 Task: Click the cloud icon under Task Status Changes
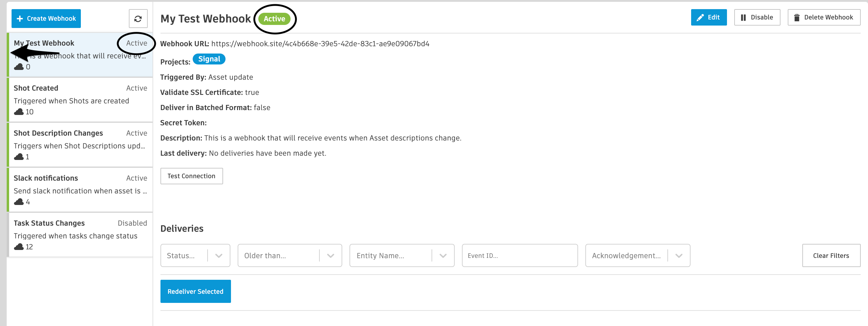click(19, 246)
